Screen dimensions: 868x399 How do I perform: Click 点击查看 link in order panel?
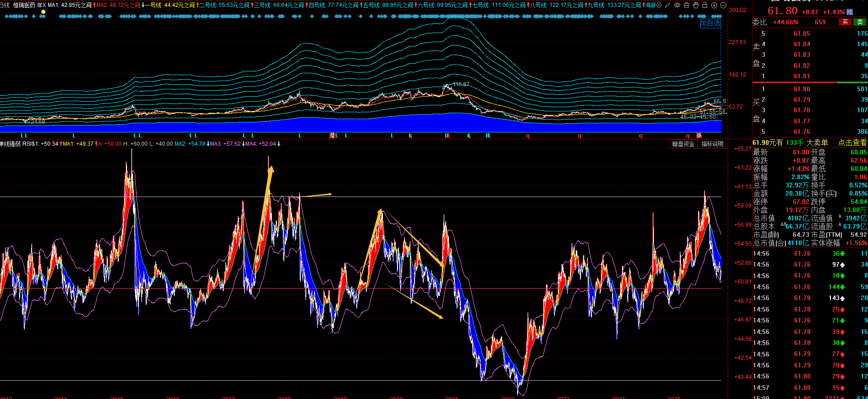pos(852,142)
